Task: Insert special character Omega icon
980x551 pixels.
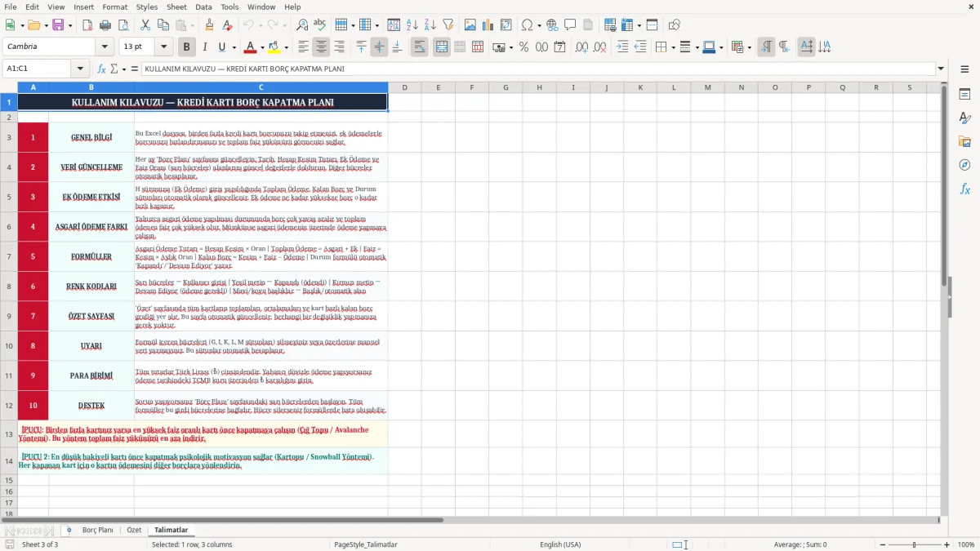Action: (527, 25)
